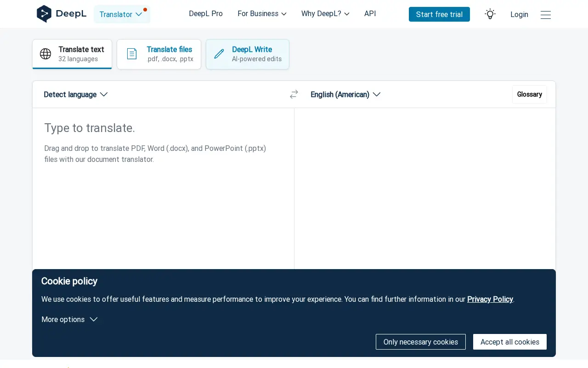Click the swap languages arrows icon
Screen dimensions: 588x368
294,94
